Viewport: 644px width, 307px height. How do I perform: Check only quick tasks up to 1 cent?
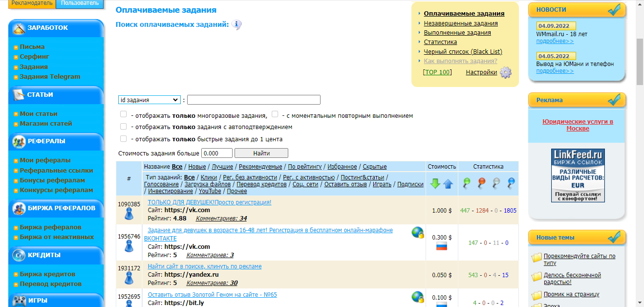pos(124,138)
